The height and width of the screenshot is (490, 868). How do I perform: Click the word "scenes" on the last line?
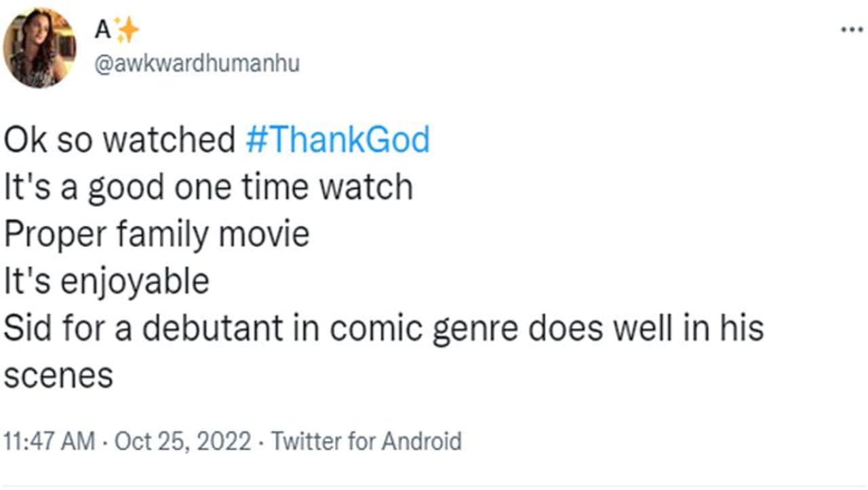coord(58,375)
